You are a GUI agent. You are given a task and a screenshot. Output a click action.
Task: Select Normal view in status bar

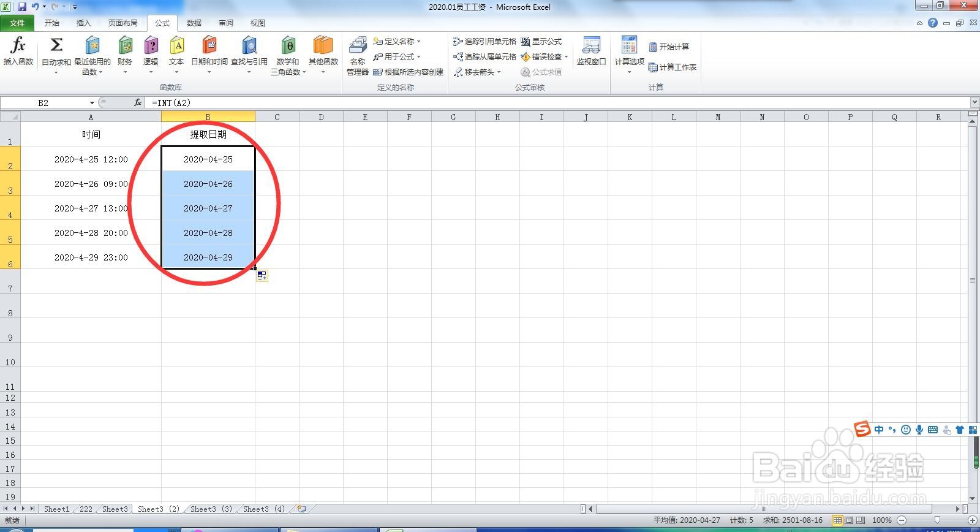click(837, 520)
